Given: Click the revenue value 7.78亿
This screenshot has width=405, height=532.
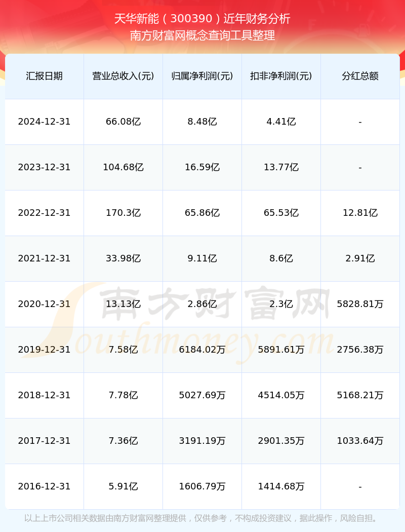Looking at the screenshot, I should (124, 395).
